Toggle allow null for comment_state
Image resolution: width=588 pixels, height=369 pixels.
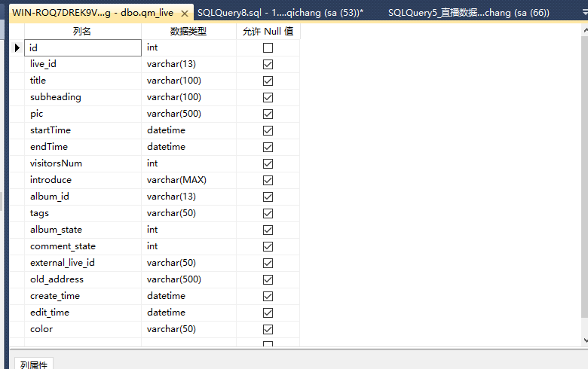point(268,246)
